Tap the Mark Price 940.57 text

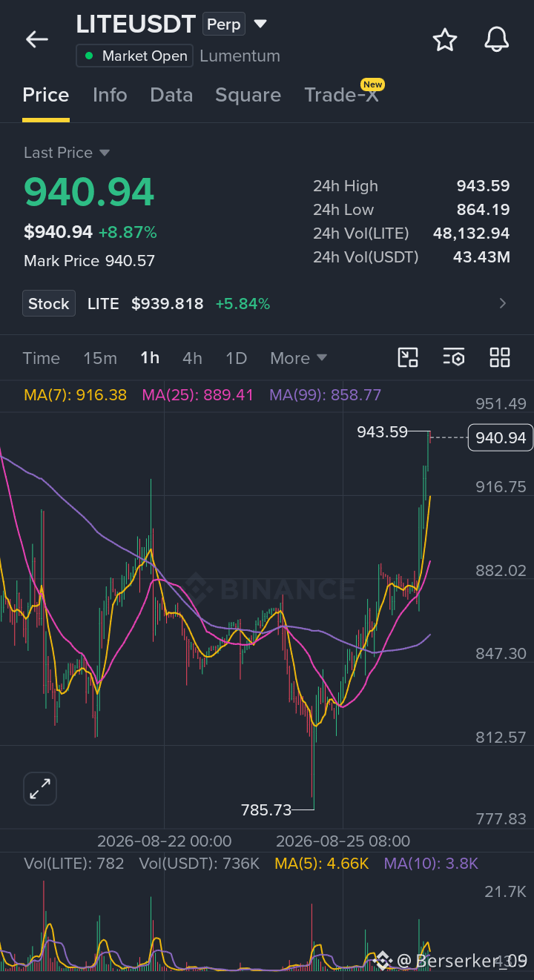(x=90, y=261)
